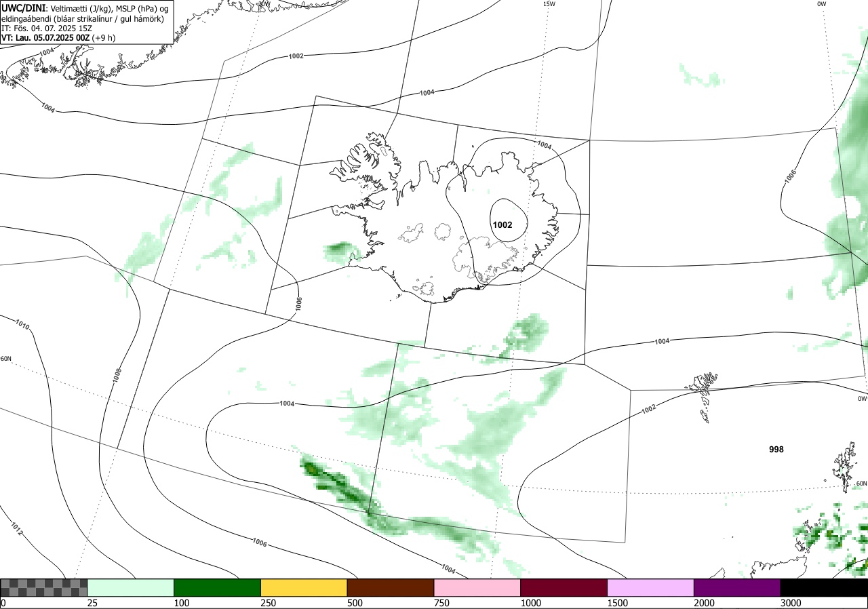Image resolution: width=868 pixels, height=609 pixels.
Task: Click the 'eldingaábendi' description line
Action: pyautogui.click(x=83, y=18)
